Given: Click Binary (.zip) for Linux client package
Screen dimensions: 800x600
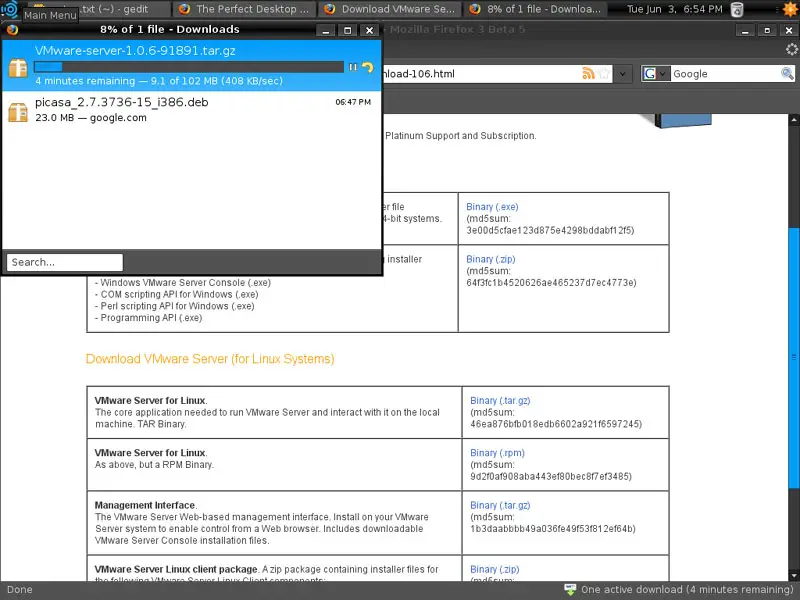Looking at the screenshot, I should coord(494,569).
